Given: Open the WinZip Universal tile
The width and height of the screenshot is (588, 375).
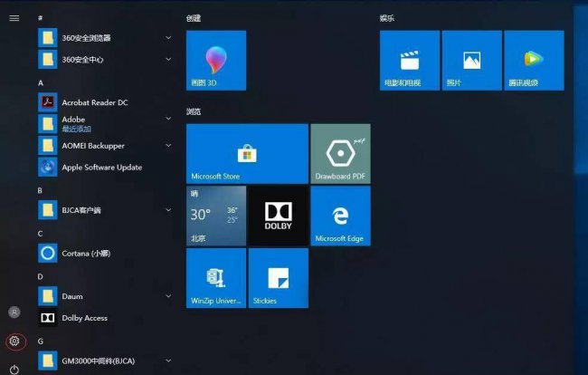Looking at the screenshot, I should 216,278.
